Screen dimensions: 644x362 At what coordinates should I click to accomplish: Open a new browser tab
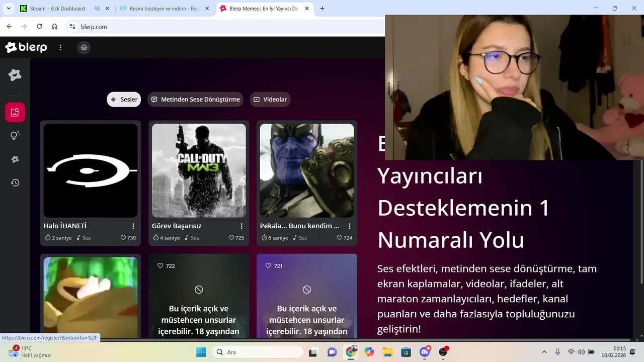[x=322, y=9]
